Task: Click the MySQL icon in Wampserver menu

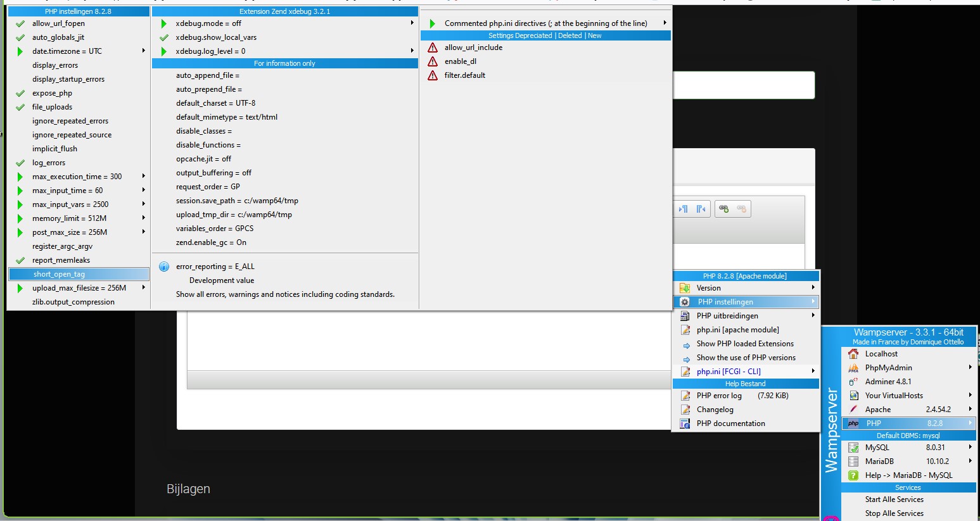Action: 853,448
